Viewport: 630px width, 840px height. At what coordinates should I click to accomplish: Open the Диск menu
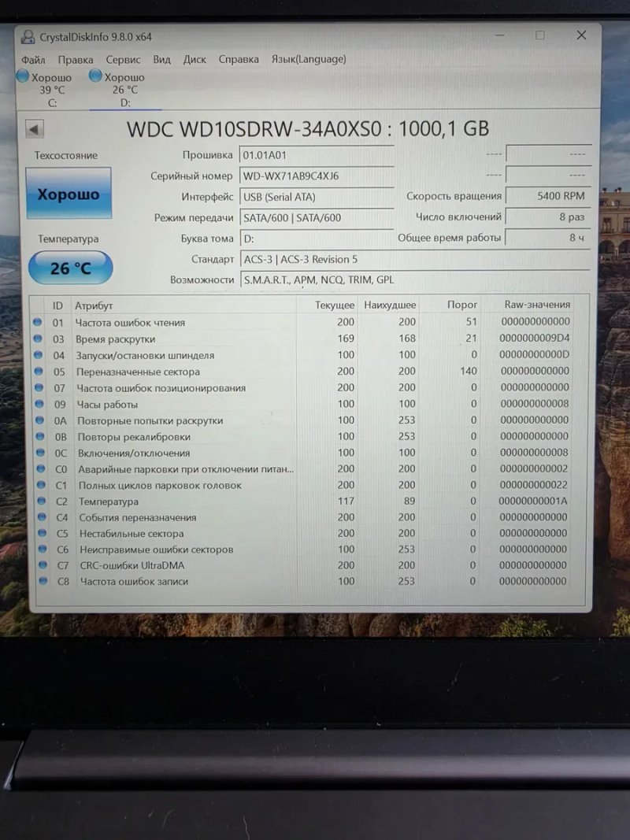pos(195,59)
